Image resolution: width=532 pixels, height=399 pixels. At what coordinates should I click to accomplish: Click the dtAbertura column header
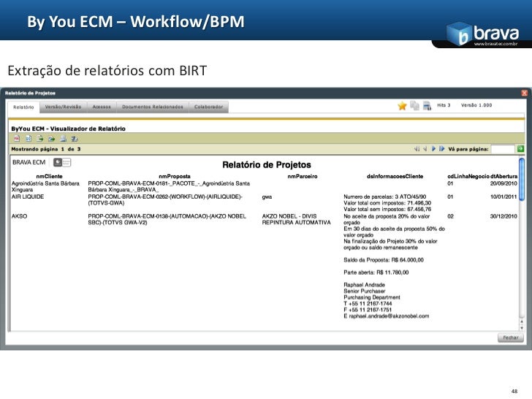coord(503,176)
